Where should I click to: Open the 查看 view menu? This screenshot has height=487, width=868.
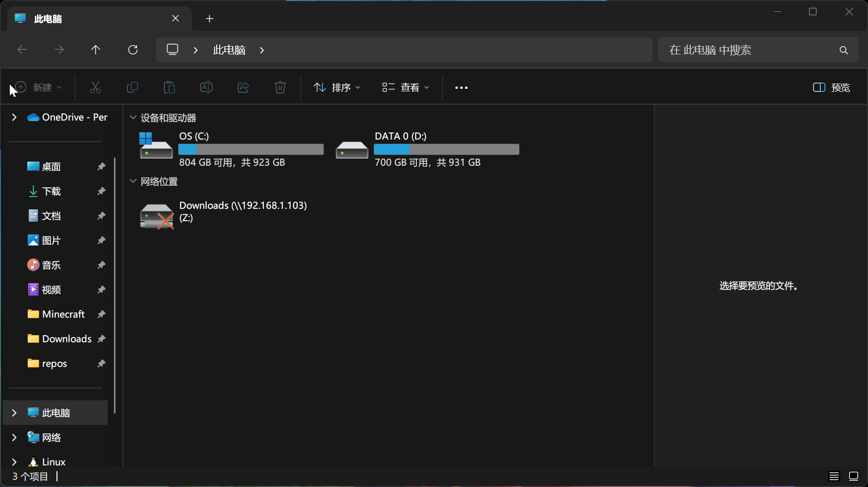[405, 87]
